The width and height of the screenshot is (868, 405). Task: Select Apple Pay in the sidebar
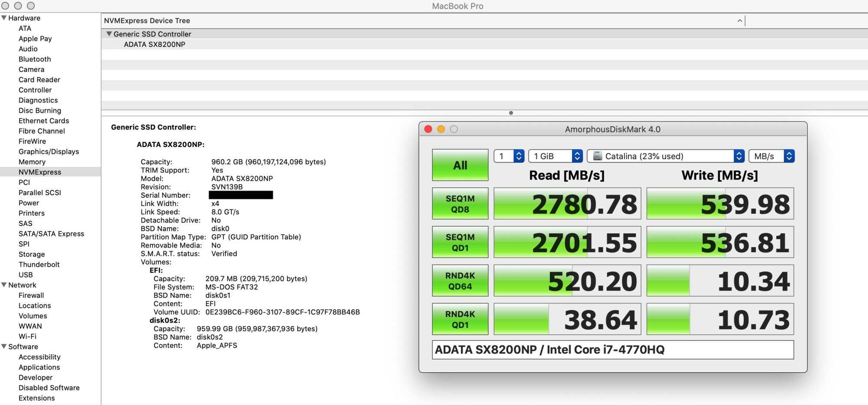[x=35, y=39]
